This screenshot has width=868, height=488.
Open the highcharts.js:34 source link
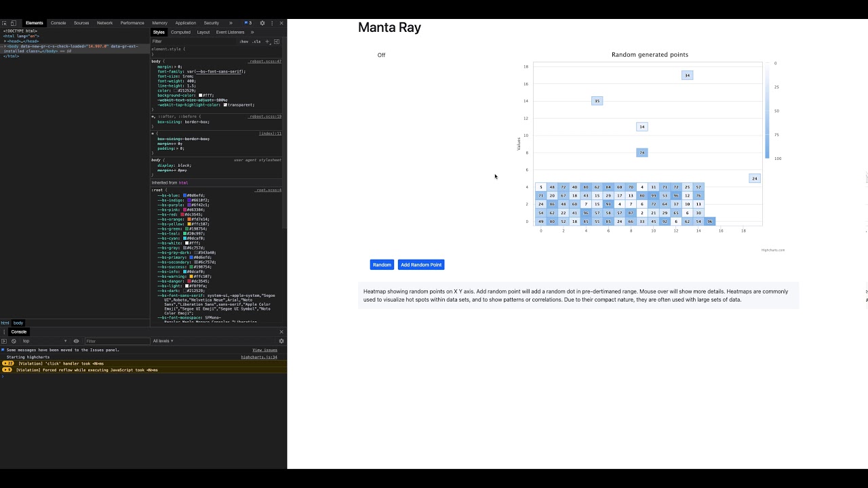(259, 357)
